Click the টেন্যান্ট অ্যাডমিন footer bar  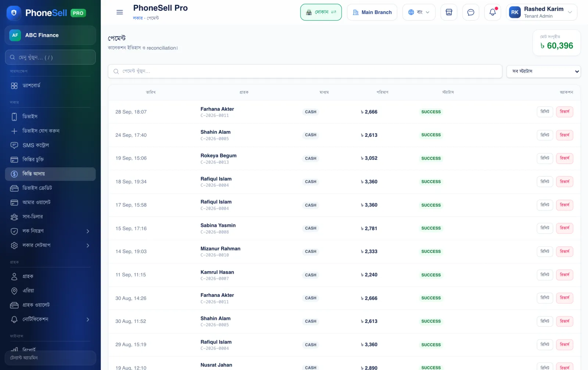[50, 358]
